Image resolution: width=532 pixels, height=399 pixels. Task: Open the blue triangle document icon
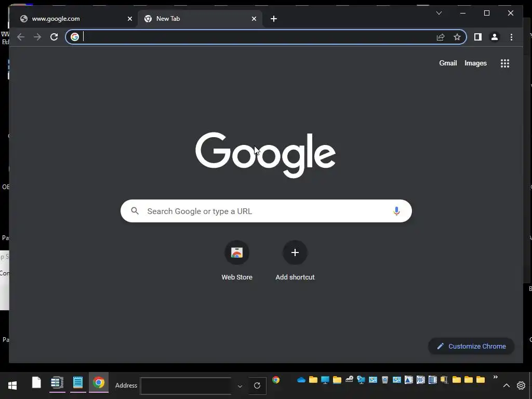408,380
